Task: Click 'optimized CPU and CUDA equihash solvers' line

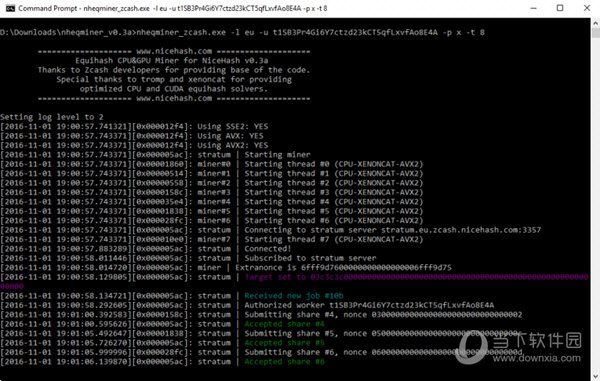Action: (174, 89)
